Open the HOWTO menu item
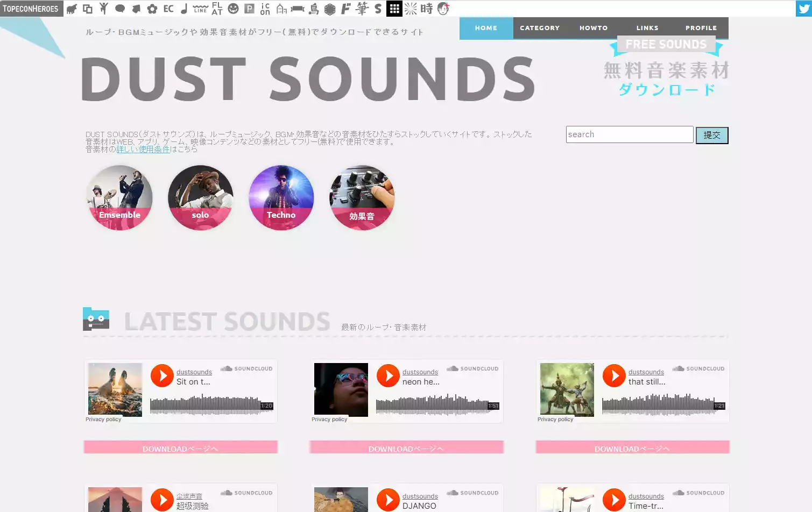The width and height of the screenshot is (812, 512). pos(594,28)
